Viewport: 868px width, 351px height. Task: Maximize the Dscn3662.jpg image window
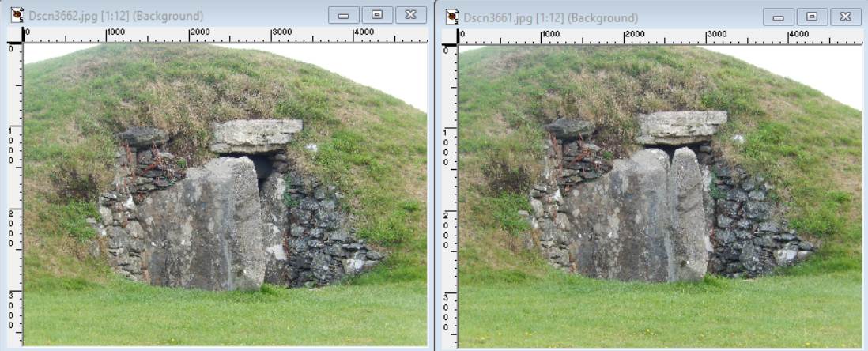click(377, 15)
